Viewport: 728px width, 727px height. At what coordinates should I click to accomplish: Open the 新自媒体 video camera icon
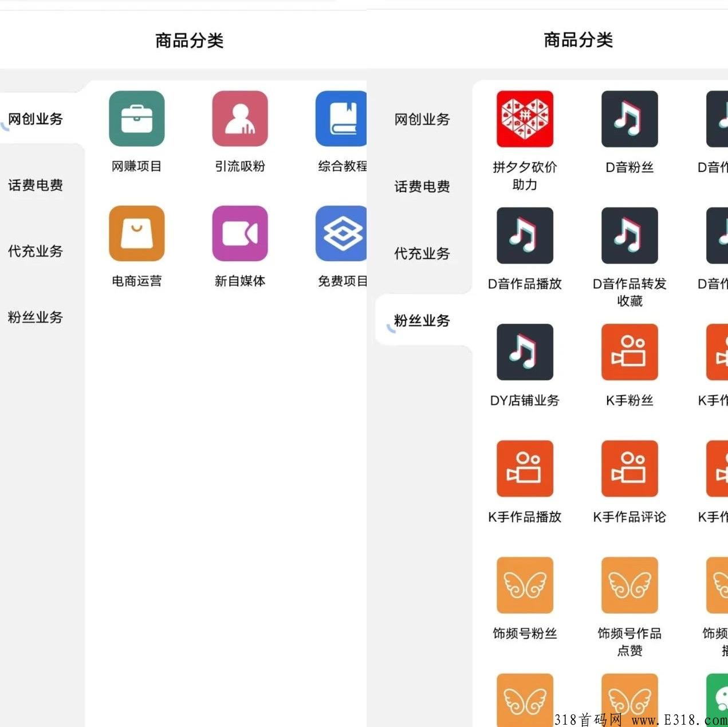(239, 233)
